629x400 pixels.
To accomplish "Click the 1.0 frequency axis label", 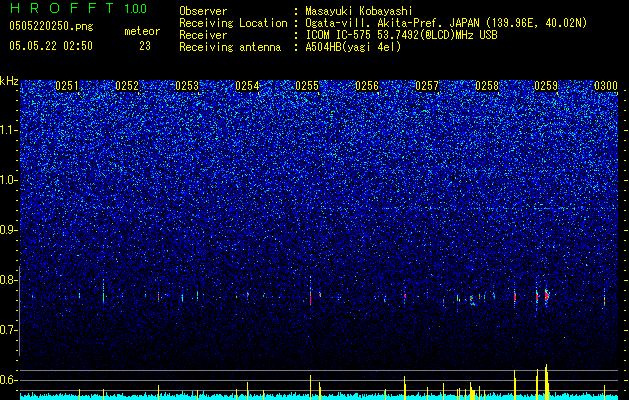I will pos(9,181).
